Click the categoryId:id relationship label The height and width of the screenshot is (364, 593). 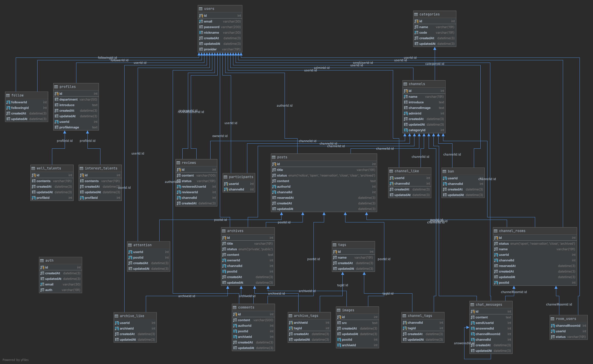(x=434, y=64)
